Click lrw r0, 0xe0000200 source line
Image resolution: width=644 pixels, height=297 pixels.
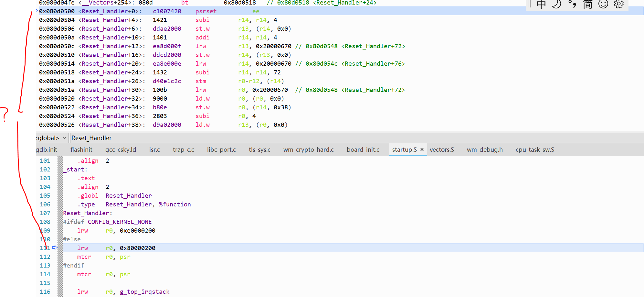click(116, 230)
